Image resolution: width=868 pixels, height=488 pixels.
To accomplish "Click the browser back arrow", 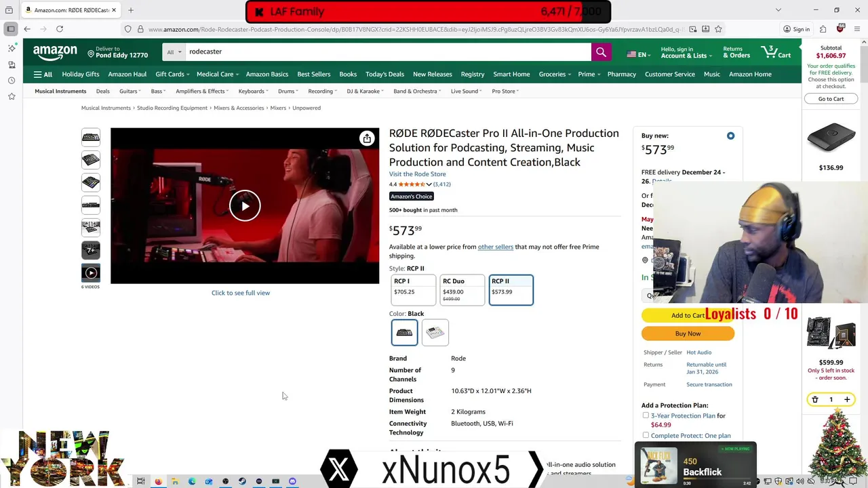I will click(x=26, y=29).
